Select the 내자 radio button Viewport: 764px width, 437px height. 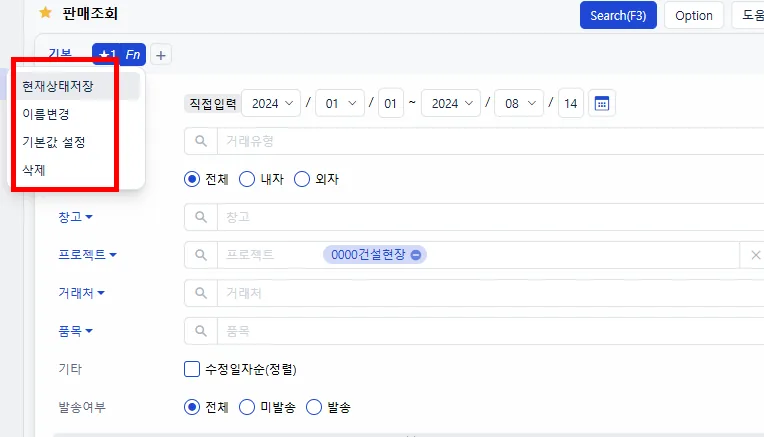tap(247, 179)
